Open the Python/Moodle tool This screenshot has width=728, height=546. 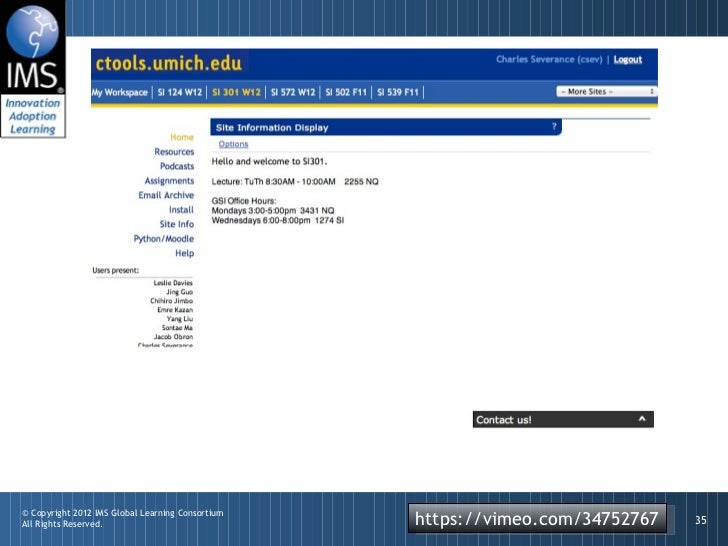tap(163, 239)
